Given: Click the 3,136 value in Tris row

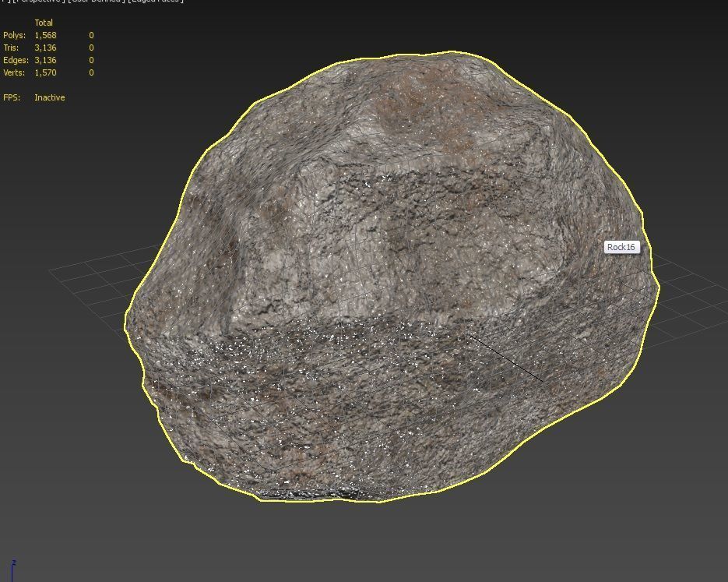Looking at the screenshot, I should click(x=45, y=48).
